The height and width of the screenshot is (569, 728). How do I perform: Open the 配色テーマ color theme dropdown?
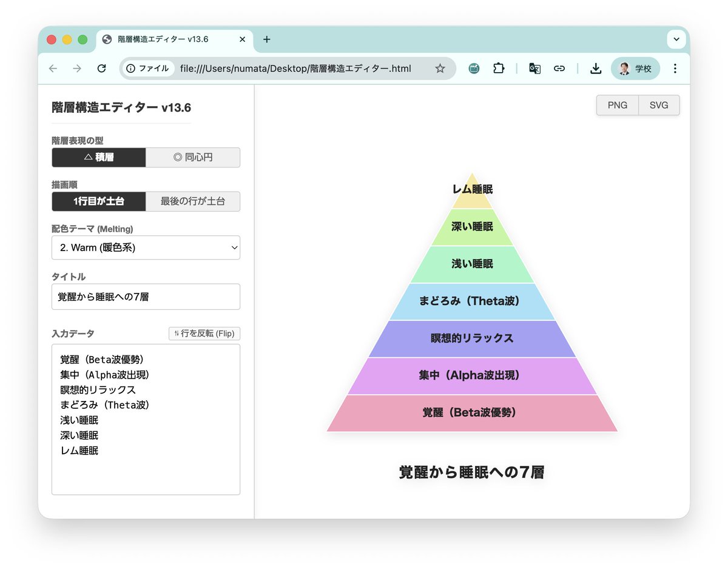[x=146, y=247]
